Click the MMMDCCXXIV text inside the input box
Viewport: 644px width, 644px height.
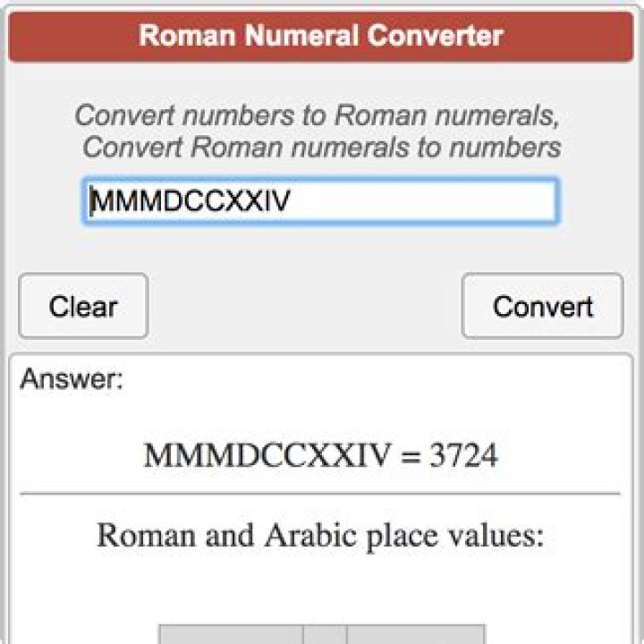pyautogui.click(x=191, y=201)
